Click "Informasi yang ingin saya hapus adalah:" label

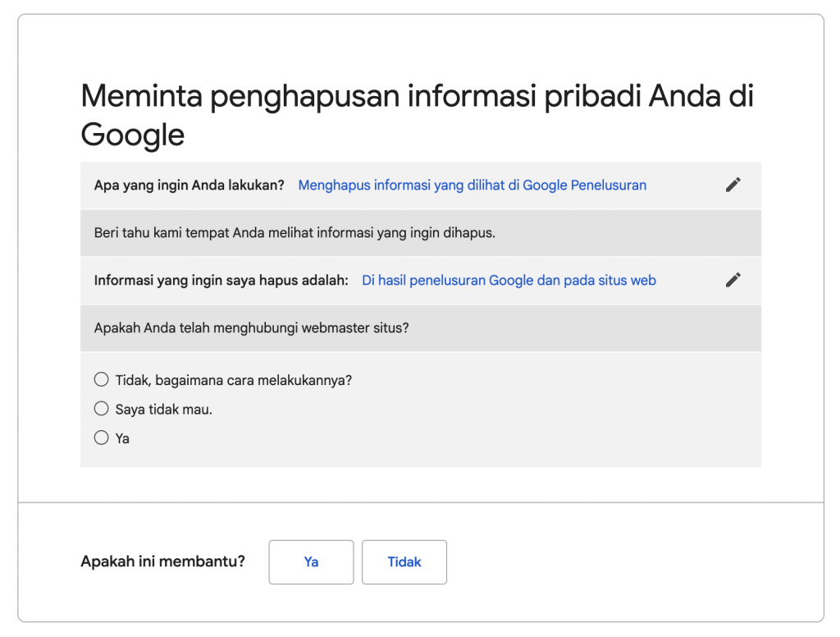tap(221, 281)
